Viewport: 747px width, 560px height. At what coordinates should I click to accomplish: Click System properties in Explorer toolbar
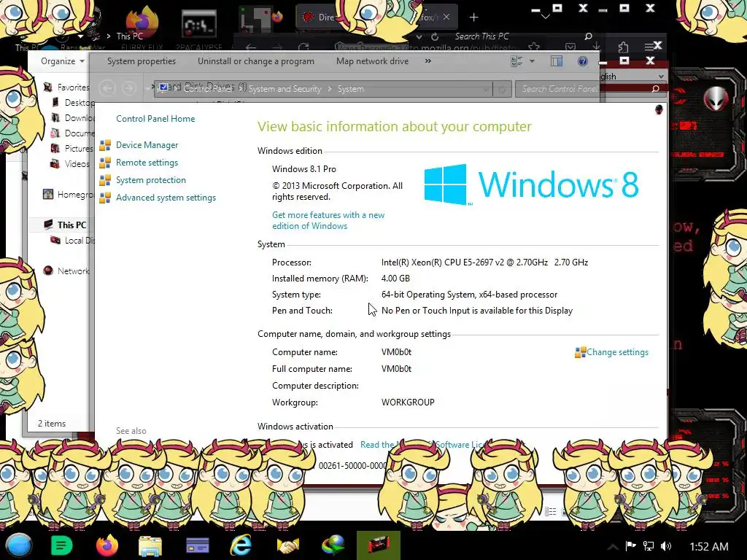click(141, 61)
